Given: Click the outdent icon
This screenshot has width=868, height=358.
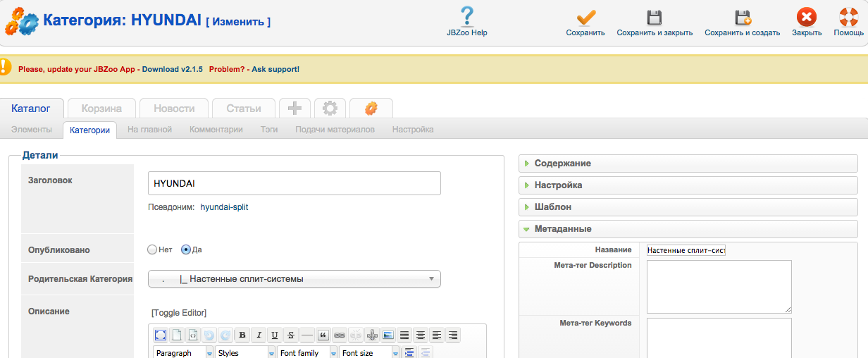Looking at the screenshot, I should (x=426, y=352).
